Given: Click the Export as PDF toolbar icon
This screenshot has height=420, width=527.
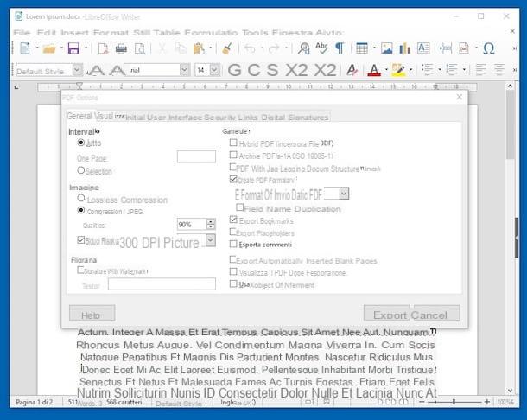Looking at the screenshot, I should pyautogui.click(x=103, y=48).
